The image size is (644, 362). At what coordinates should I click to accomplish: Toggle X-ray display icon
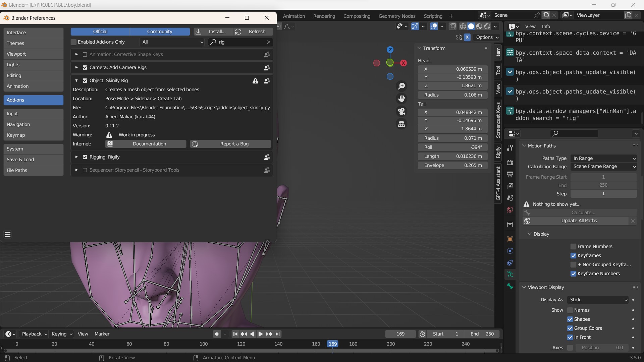coord(452,26)
